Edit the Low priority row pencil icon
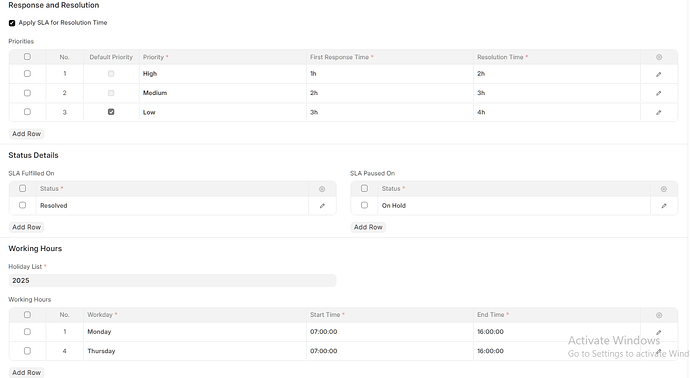This screenshot has width=690, height=378. tap(658, 112)
